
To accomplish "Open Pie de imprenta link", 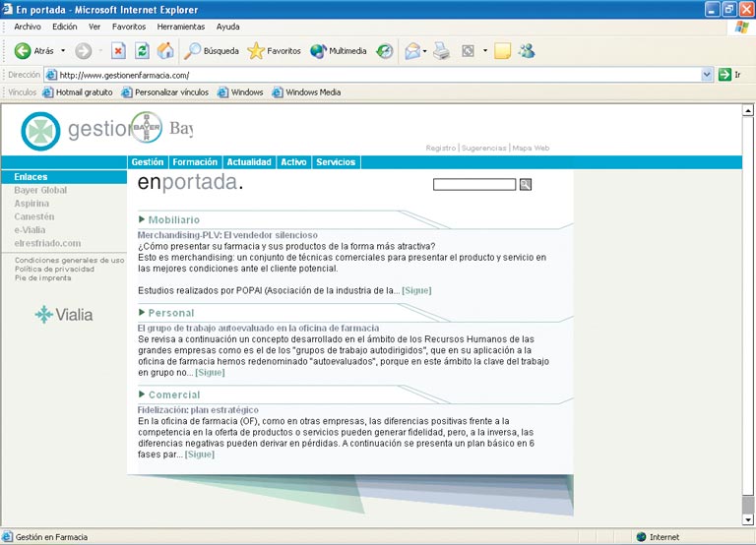I will [43, 278].
